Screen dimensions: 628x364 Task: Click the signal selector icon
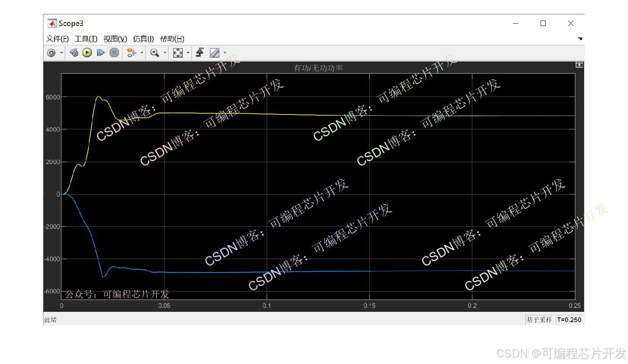coord(131,53)
